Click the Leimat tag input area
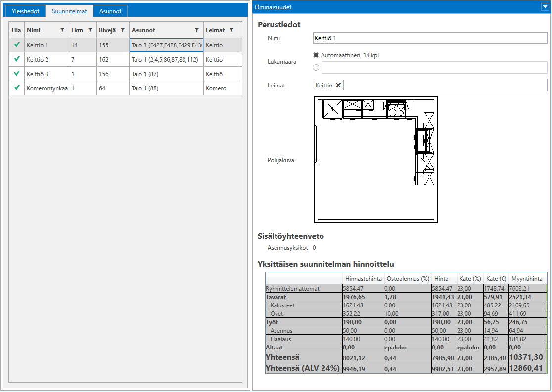 [x=430, y=85]
